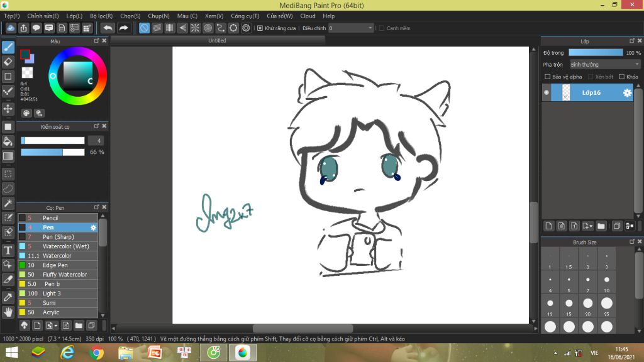Image resolution: width=644 pixels, height=362 pixels.
Task: Select the Eraser tool
Action: 8,62
